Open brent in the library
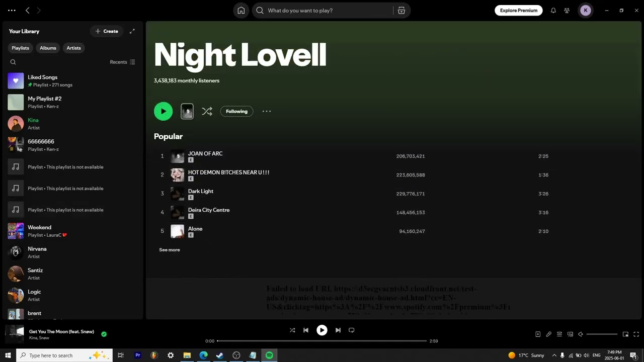 [x=73, y=315]
